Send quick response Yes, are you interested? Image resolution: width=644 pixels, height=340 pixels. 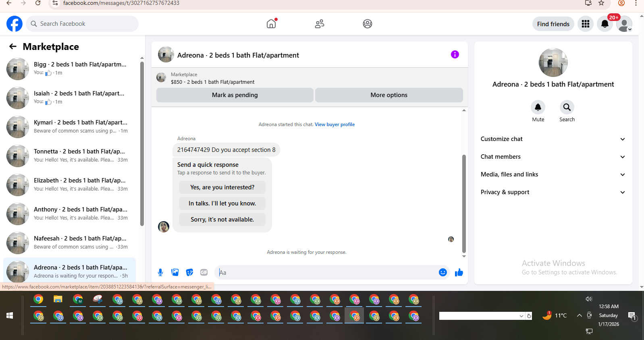click(x=222, y=187)
